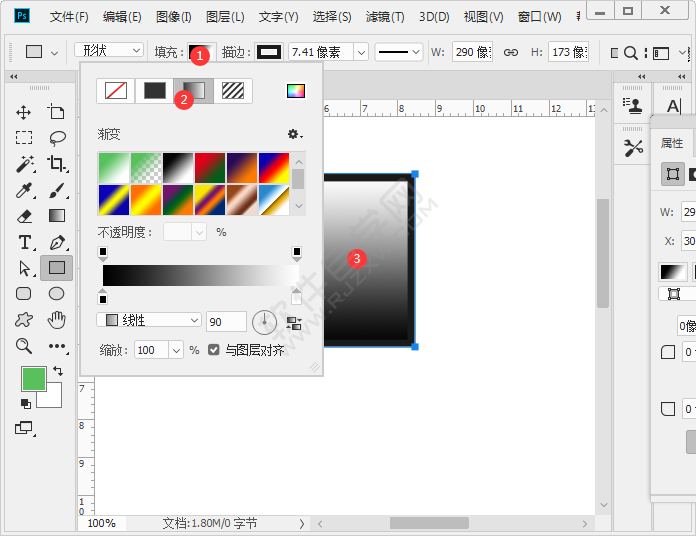
Task: Select the Pen tool
Action: tap(57, 243)
